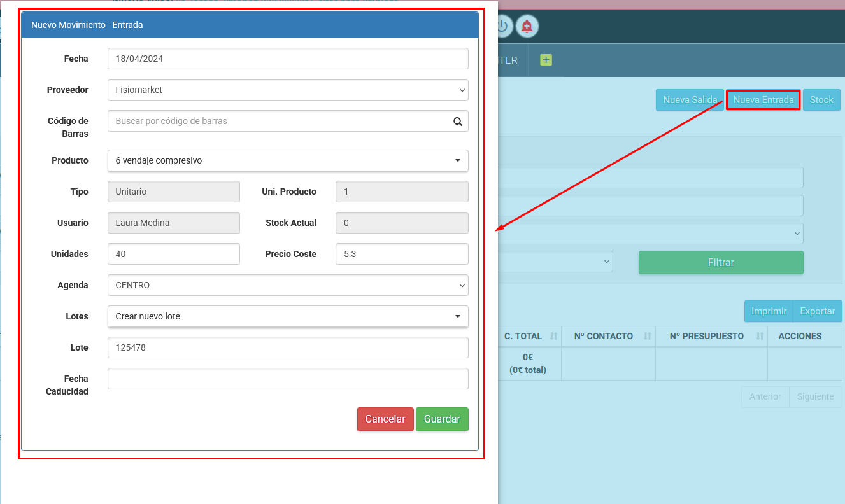845x504 pixels.
Task: Open the Agenda dropdown showing CENTRO
Action: pos(288,285)
